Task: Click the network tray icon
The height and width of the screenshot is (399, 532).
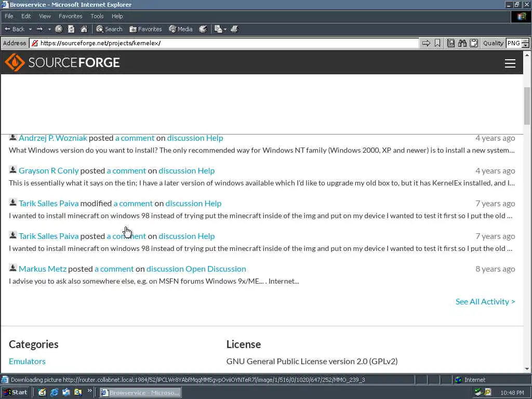Action: (478, 393)
